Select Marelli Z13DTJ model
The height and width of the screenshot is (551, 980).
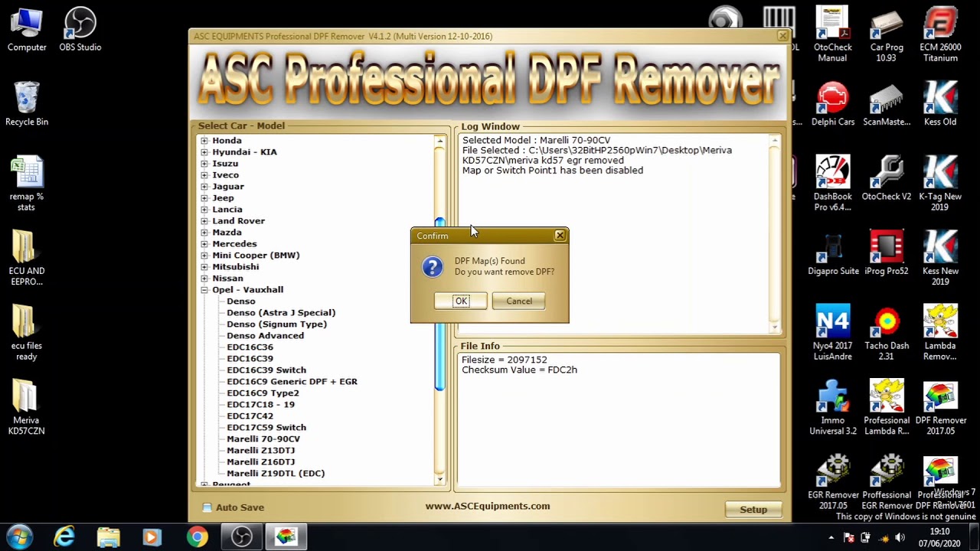pyautogui.click(x=260, y=451)
